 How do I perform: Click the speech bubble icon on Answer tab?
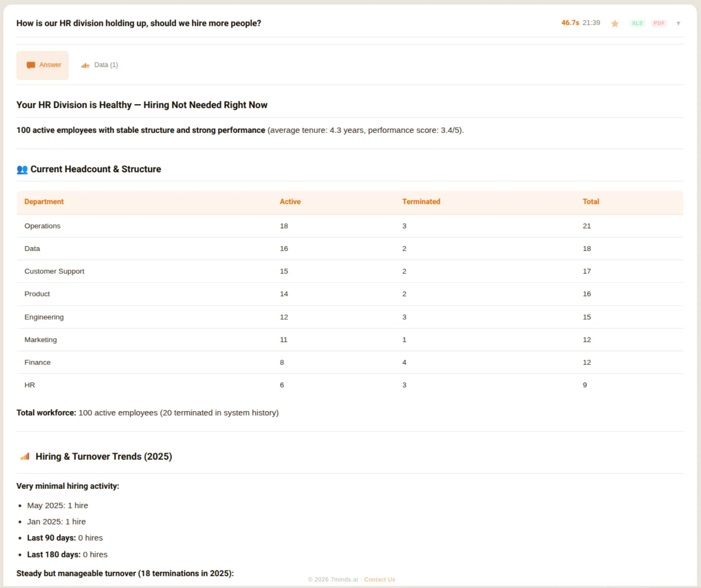pyautogui.click(x=31, y=65)
